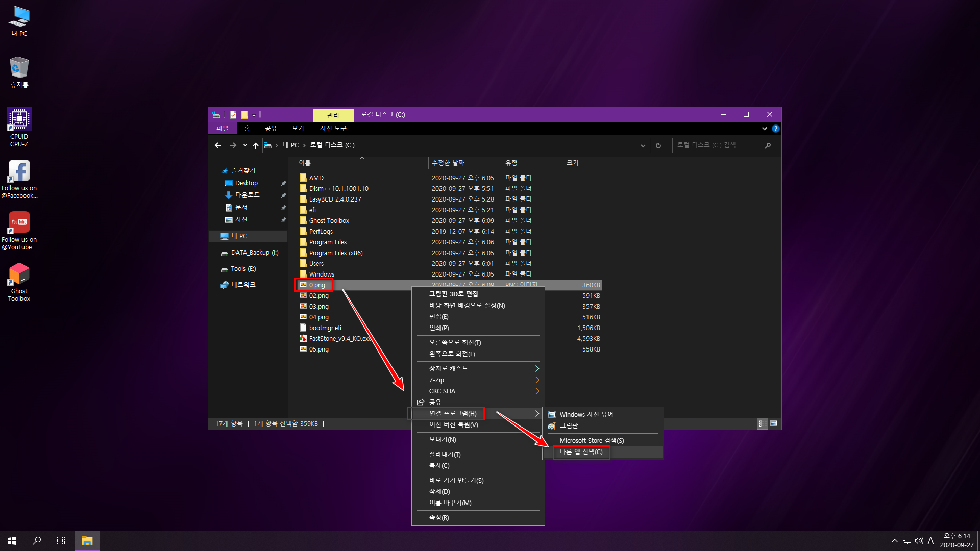Select DATA_Backup (I:) in navigation pane
980x551 pixels.
[254, 253]
